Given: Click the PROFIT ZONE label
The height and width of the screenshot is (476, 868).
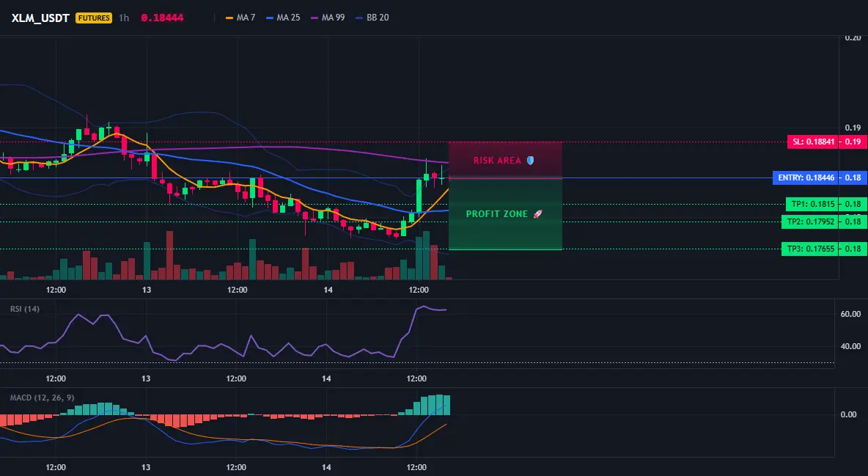Looking at the screenshot, I should click(497, 214).
